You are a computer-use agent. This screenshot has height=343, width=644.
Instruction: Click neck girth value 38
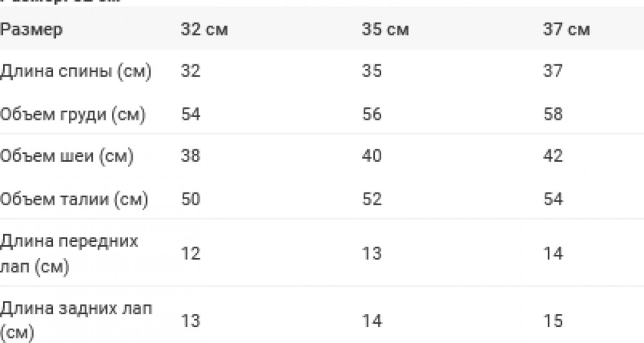191,156
